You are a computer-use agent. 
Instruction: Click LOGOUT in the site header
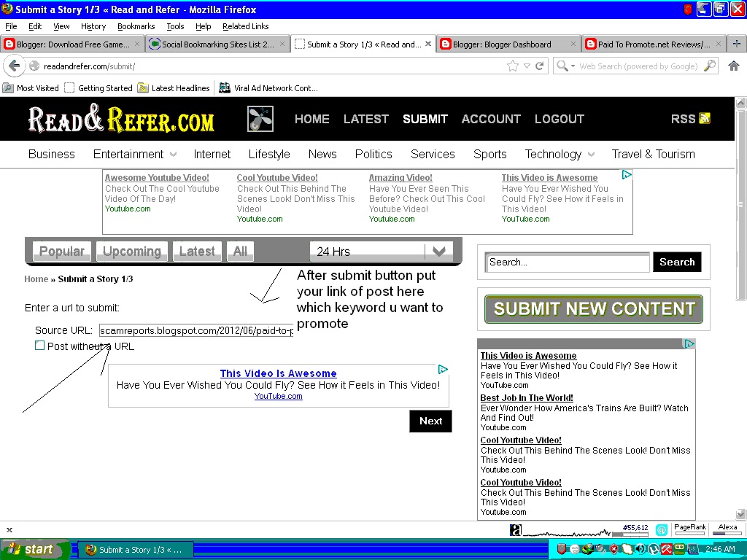(560, 119)
